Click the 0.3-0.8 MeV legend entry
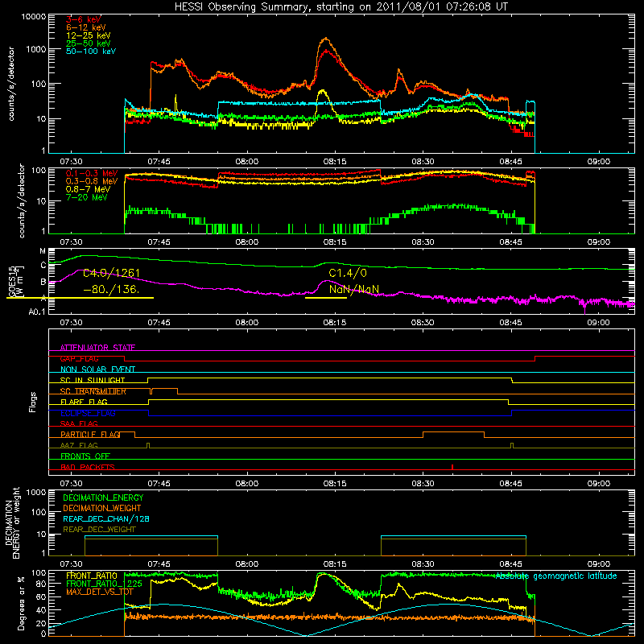Image resolution: width=644 pixels, height=644 pixels. (92, 181)
